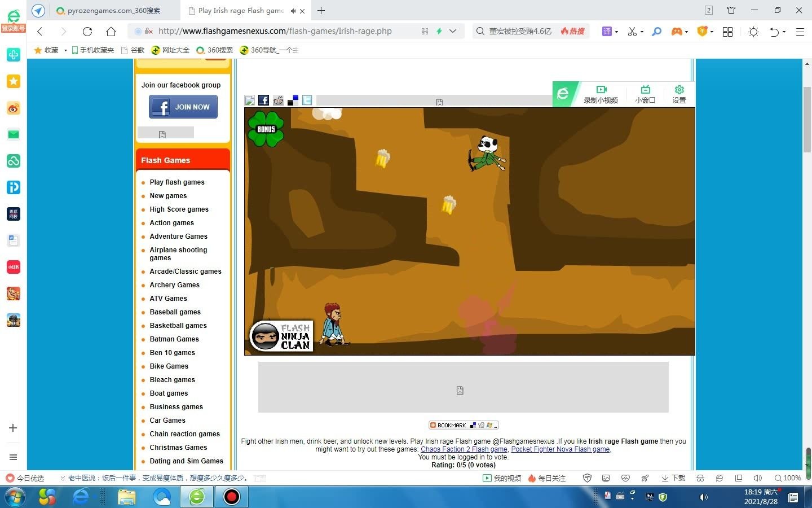The image size is (812, 508).
Task: Click the plus icon in left sidebar
Action: point(13,428)
